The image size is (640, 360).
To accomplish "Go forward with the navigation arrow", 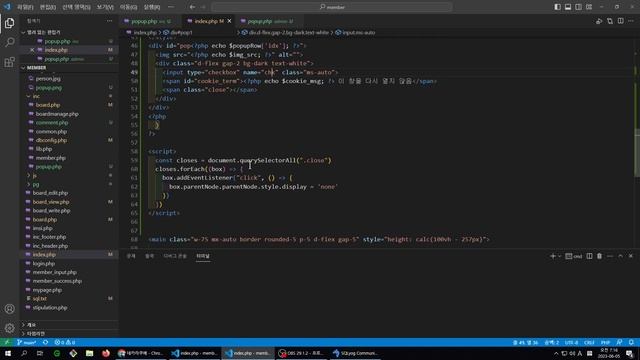I will pyautogui.click(x=203, y=7).
